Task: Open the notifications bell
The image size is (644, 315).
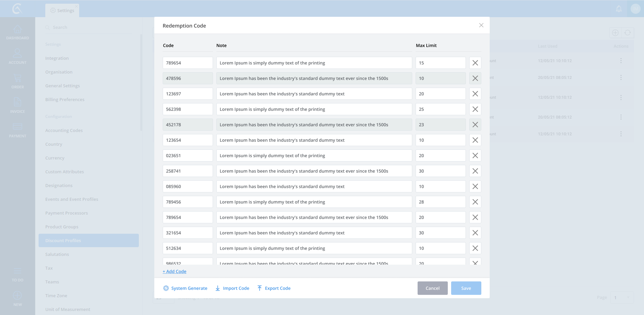Action: (619, 9)
